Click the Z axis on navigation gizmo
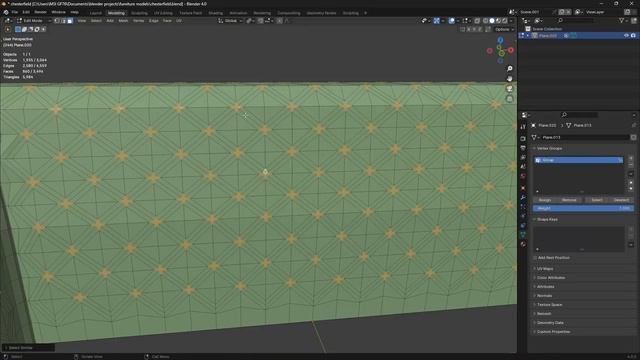Screen dimensions: 640x360 pos(500,40)
